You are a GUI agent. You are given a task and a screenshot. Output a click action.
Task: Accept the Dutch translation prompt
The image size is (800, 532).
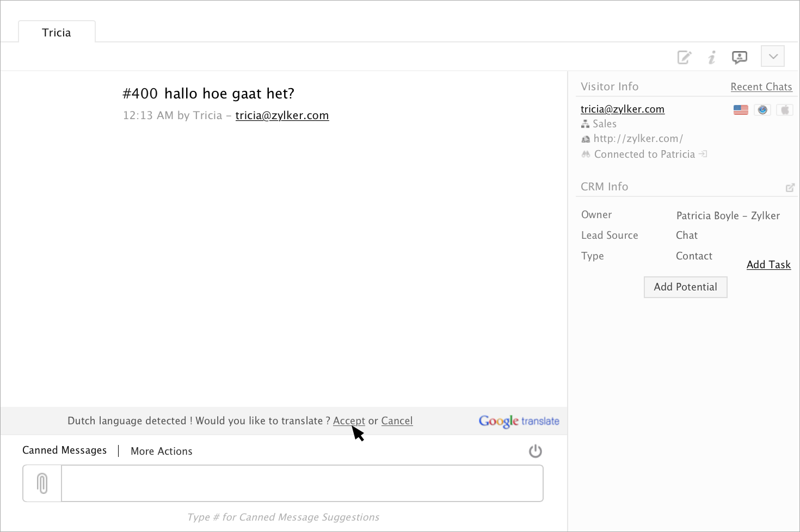(x=349, y=421)
